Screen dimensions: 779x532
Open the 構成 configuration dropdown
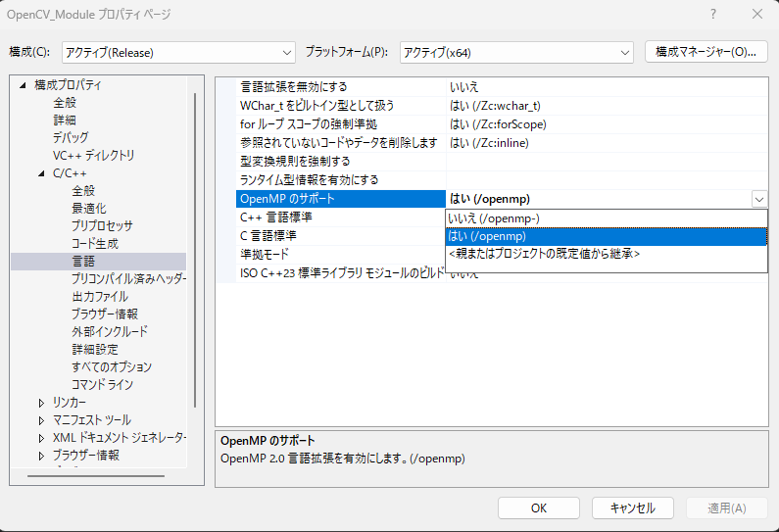pos(177,52)
